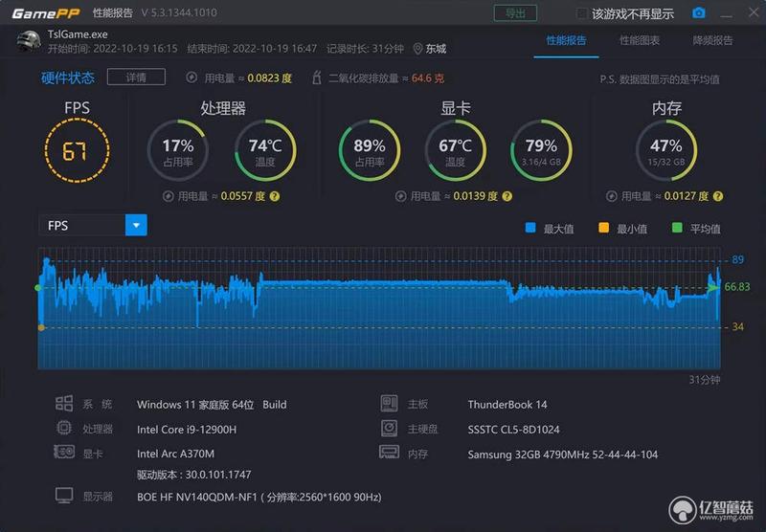This screenshot has height=532, width=766.
Task: Click the 记录时长: 31分钟 text
Action: tap(365, 49)
